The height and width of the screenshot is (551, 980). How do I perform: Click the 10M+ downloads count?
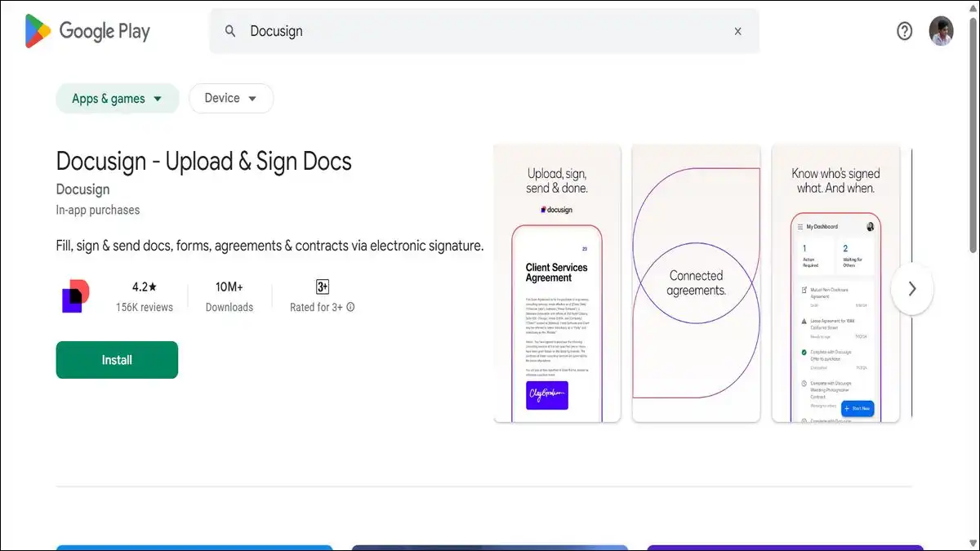[x=229, y=287]
